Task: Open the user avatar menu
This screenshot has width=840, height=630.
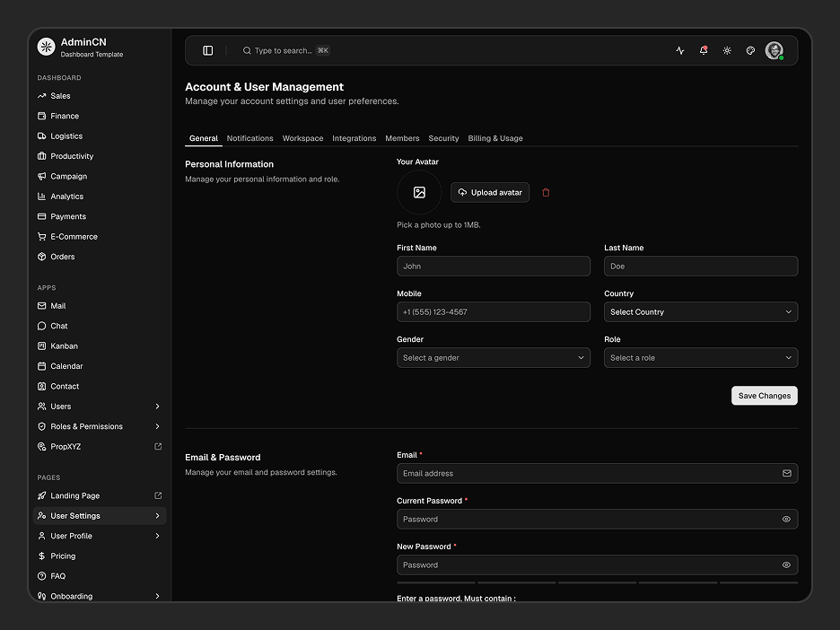Action: [774, 50]
